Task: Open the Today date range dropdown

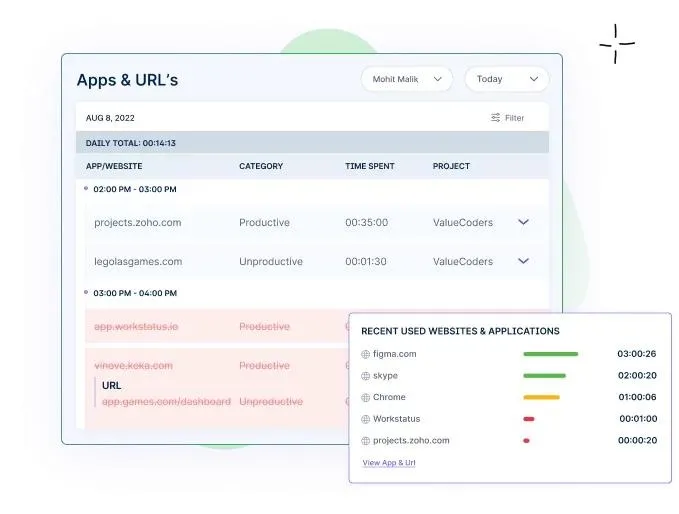Action: click(x=506, y=79)
